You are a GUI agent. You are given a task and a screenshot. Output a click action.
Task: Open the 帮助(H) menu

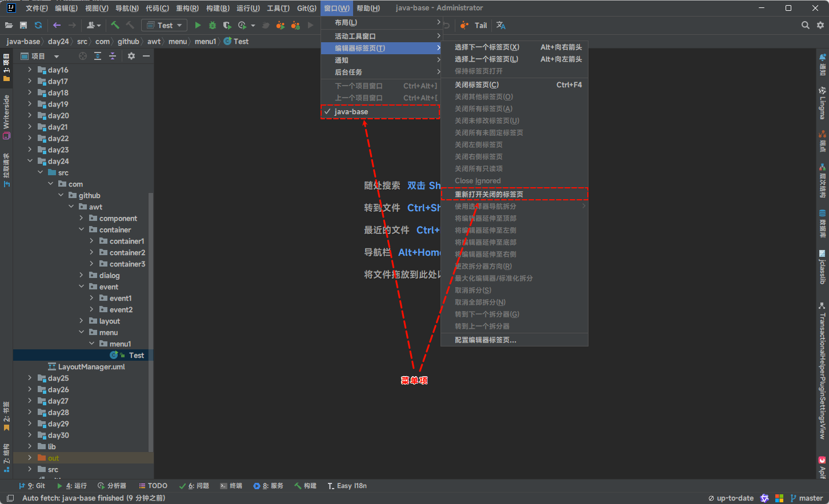pyautogui.click(x=368, y=8)
